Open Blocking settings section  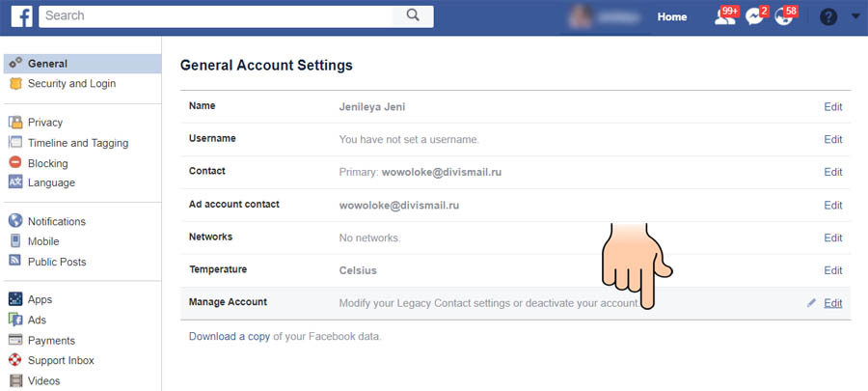(48, 163)
